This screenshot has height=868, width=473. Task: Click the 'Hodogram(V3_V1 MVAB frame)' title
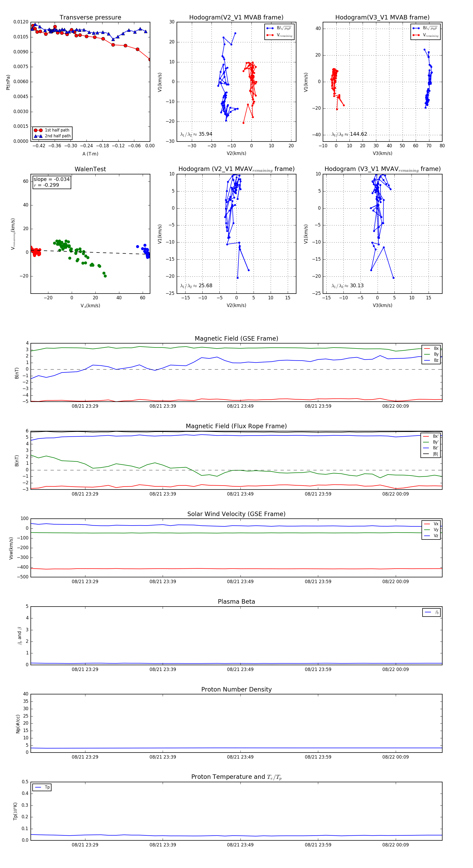[382, 18]
